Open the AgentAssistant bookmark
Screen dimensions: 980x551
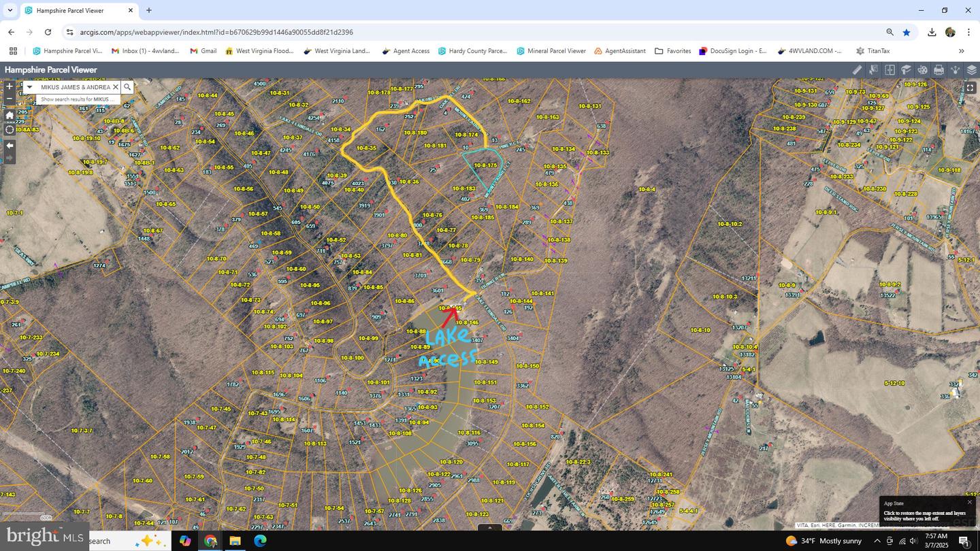[620, 51]
